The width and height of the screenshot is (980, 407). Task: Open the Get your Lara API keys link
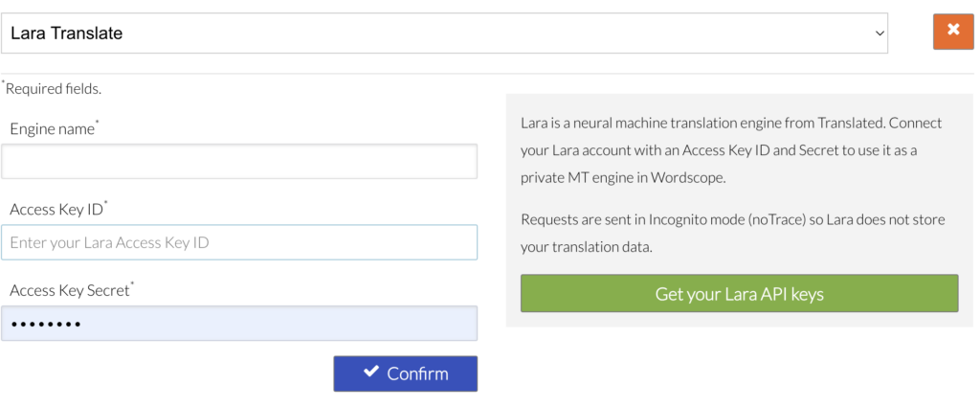click(740, 293)
